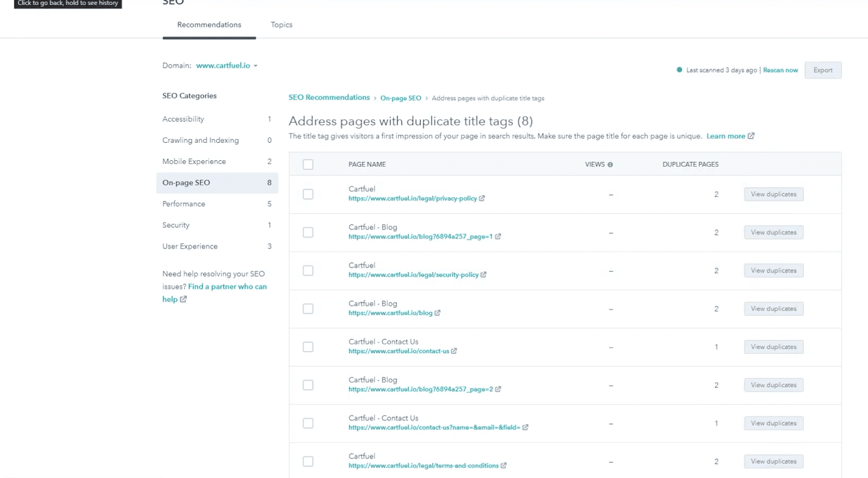Check the box for privacy-policy row

pyautogui.click(x=308, y=194)
